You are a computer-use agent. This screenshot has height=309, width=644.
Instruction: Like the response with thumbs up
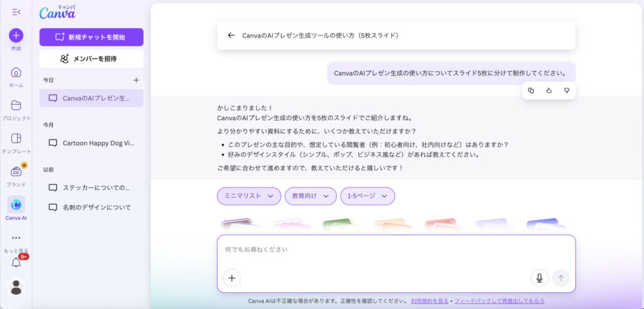click(x=548, y=90)
